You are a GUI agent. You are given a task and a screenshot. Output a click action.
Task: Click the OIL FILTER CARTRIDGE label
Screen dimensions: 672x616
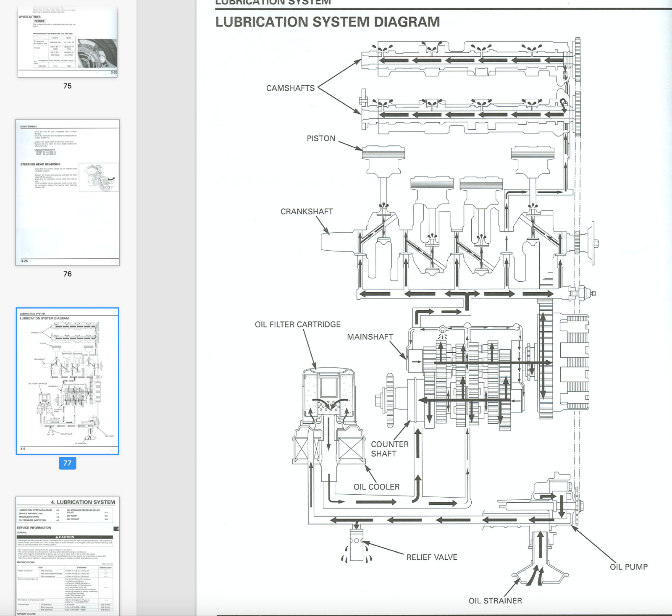(x=297, y=325)
